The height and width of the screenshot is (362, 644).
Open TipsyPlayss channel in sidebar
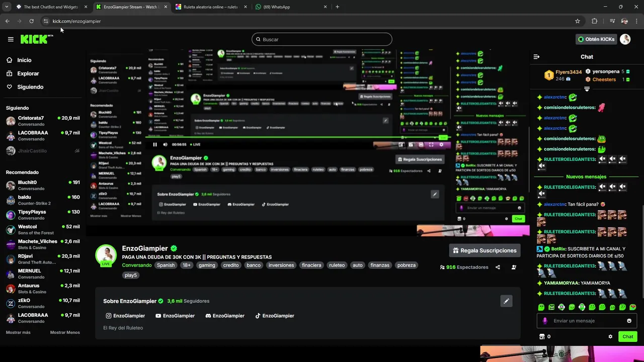[43, 215]
